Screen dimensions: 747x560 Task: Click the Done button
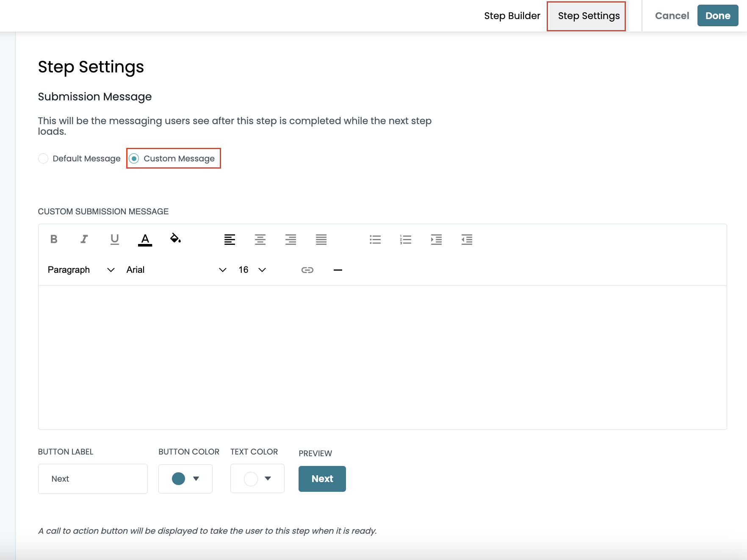(718, 15)
